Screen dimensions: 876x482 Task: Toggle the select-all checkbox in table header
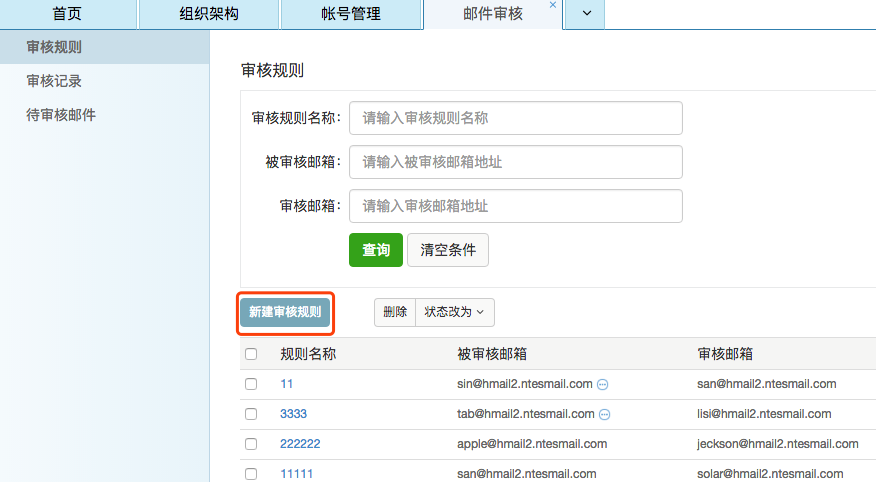coord(251,354)
